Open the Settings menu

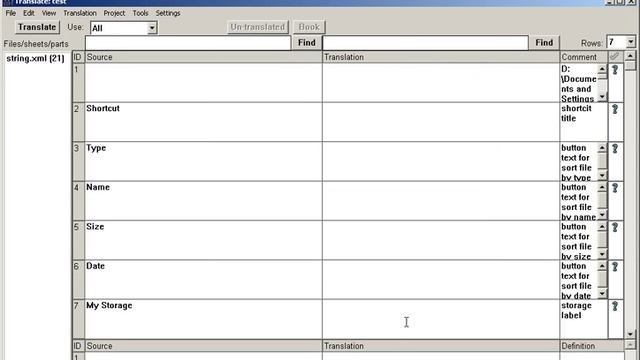click(168, 13)
